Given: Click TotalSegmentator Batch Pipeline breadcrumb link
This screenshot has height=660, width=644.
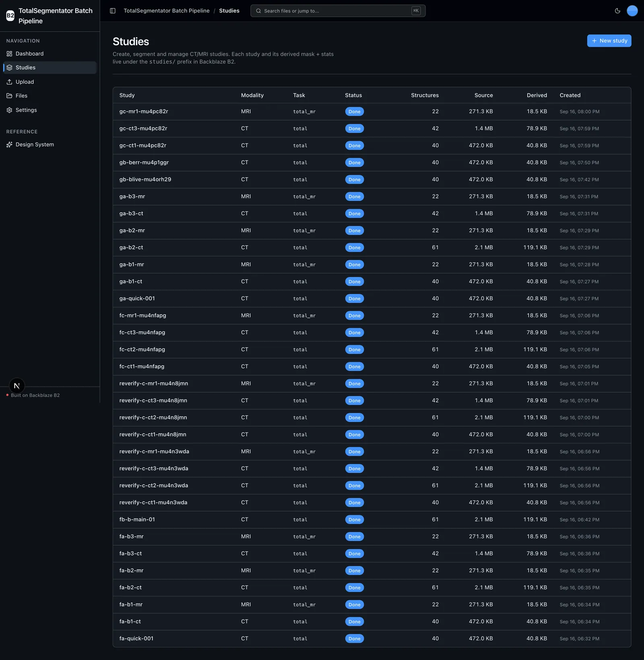Looking at the screenshot, I should tap(167, 11).
